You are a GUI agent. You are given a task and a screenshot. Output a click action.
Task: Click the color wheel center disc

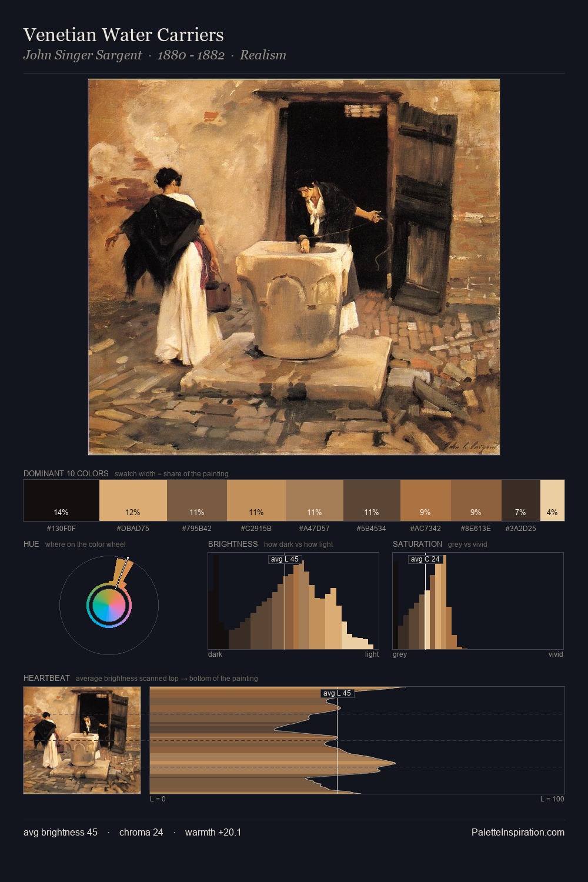click(109, 605)
